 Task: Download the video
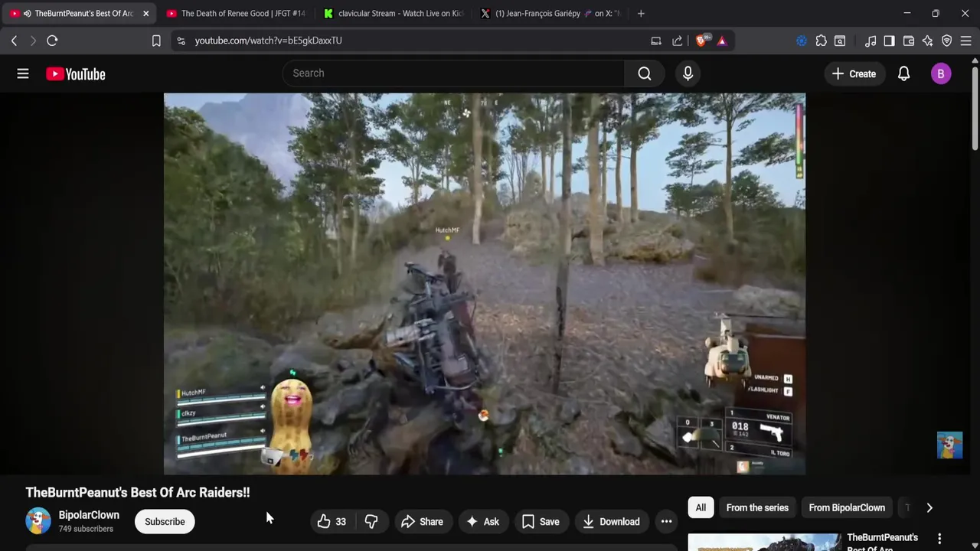pyautogui.click(x=611, y=522)
